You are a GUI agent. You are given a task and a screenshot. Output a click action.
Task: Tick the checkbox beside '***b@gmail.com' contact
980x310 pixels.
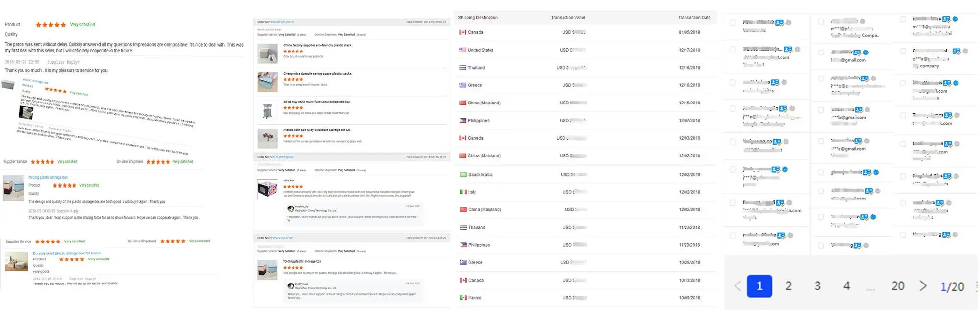coord(821,110)
